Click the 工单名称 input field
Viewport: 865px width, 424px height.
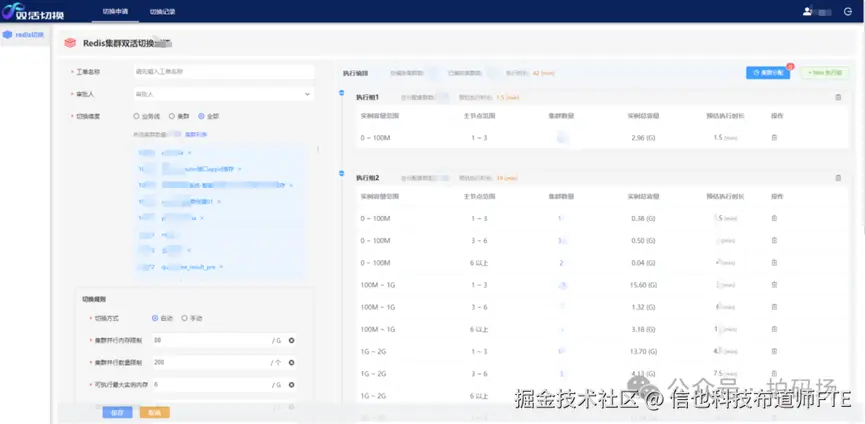click(223, 72)
